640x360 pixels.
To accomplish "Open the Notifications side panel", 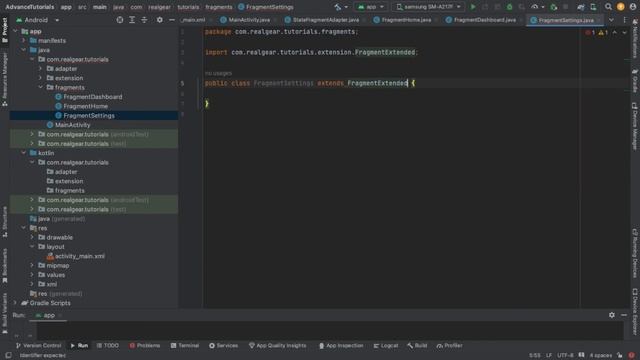I will (635, 38).
